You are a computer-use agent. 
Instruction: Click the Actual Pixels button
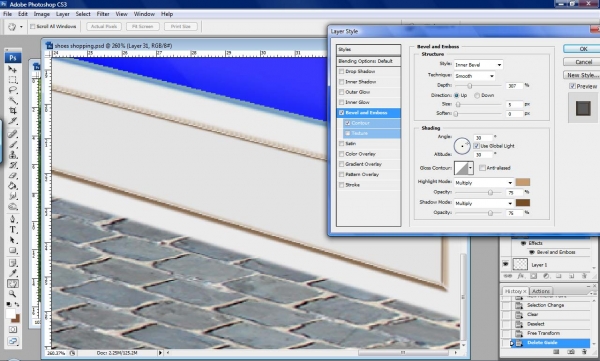tap(104, 26)
